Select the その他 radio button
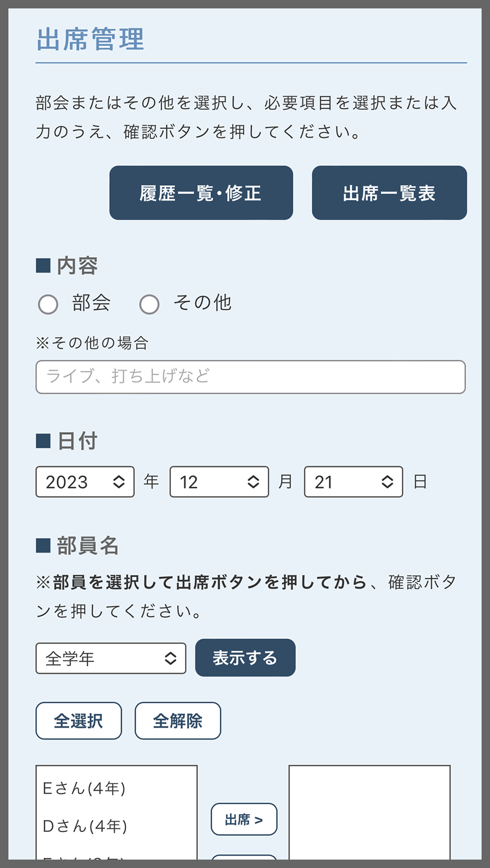 click(149, 304)
